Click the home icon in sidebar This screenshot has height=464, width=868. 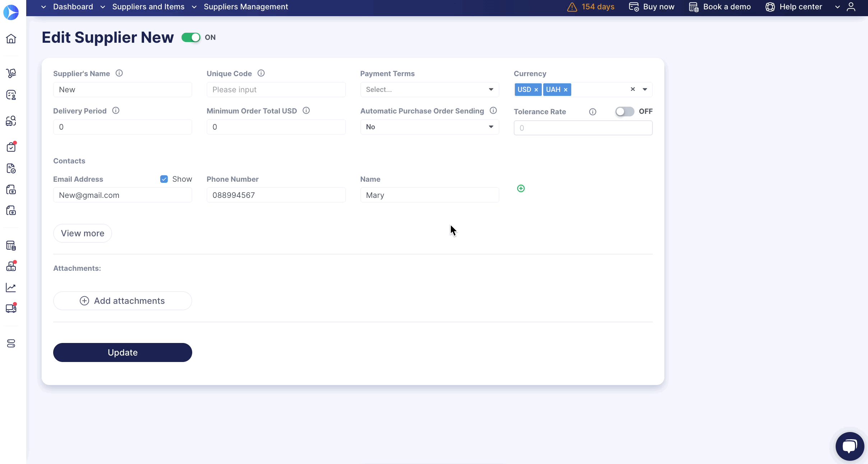pyautogui.click(x=11, y=38)
